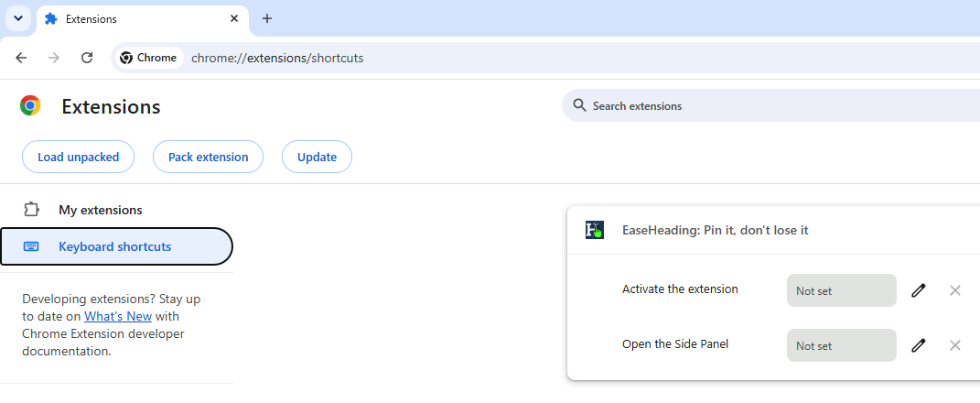This screenshot has height=403, width=980.
Task: Edit shortcut for Open the Side Panel
Action: (x=918, y=345)
